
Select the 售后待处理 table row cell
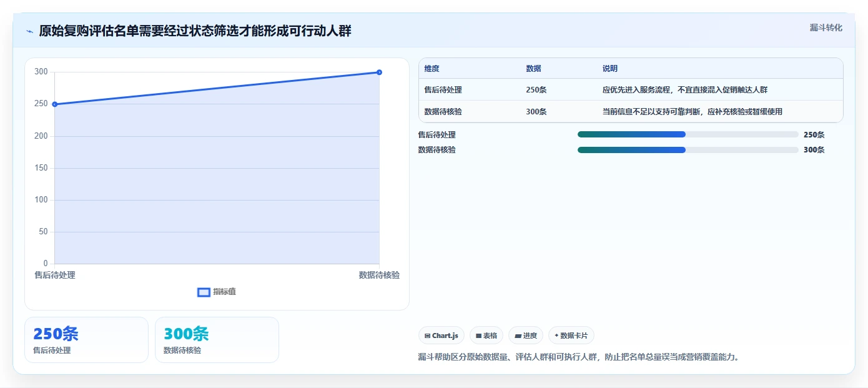[443, 90]
